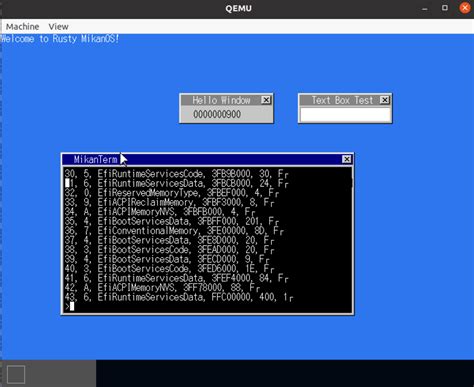Click terminal row 40 EfiBootServicesCode
The height and width of the screenshot is (387, 474).
(x=169, y=269)
